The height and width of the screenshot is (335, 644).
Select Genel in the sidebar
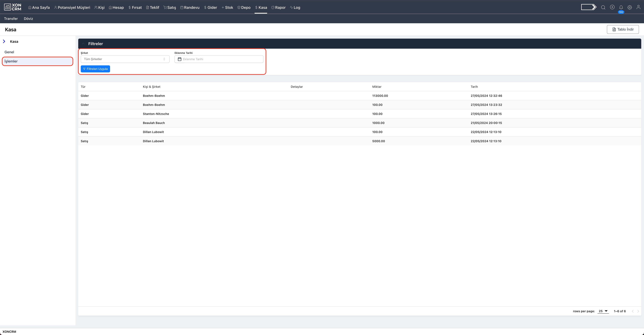pyautogui.click(x=9, y=52)
